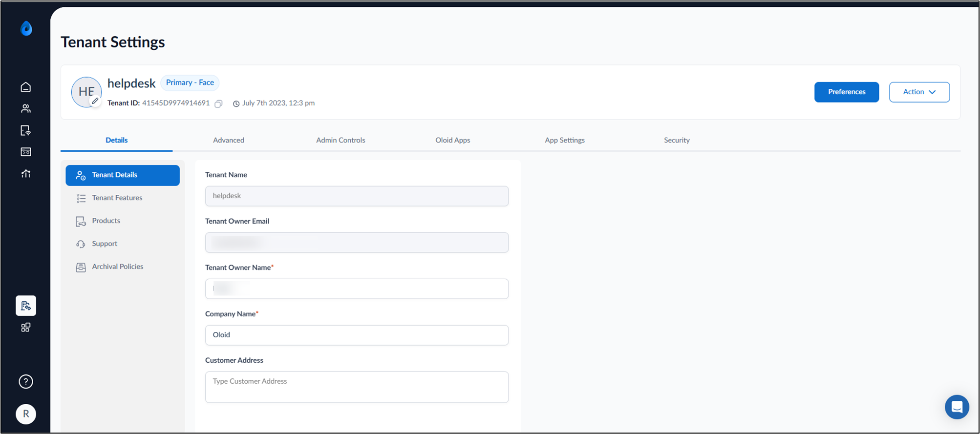
Task: Open the analytics chart icon in sidebar
Action: coord(26,174)
